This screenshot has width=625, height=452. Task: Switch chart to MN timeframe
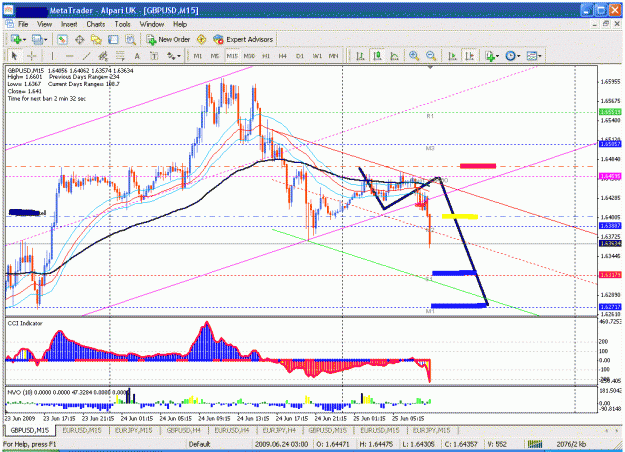pyautogui.click(x=334, y=56)
